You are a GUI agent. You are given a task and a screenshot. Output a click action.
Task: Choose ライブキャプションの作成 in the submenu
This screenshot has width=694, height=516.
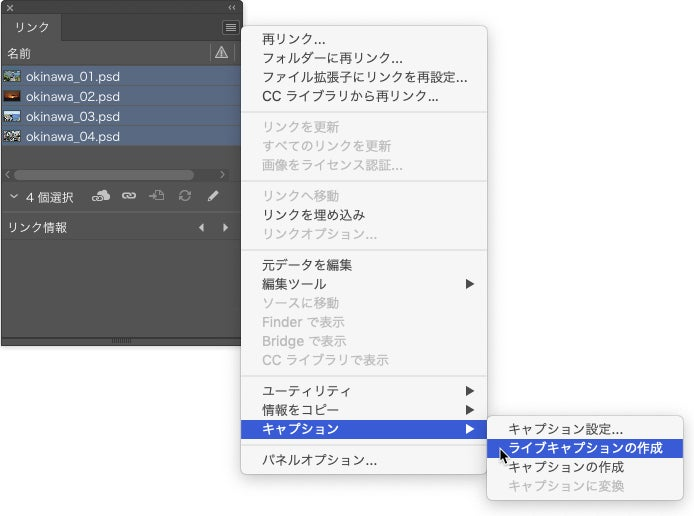pos(585,448)
